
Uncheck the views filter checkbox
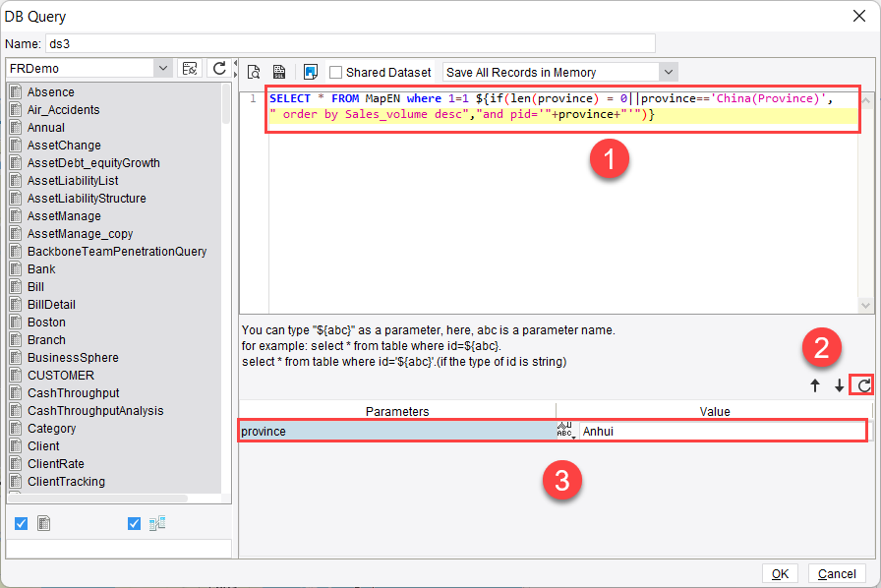(x=134, y=523)
